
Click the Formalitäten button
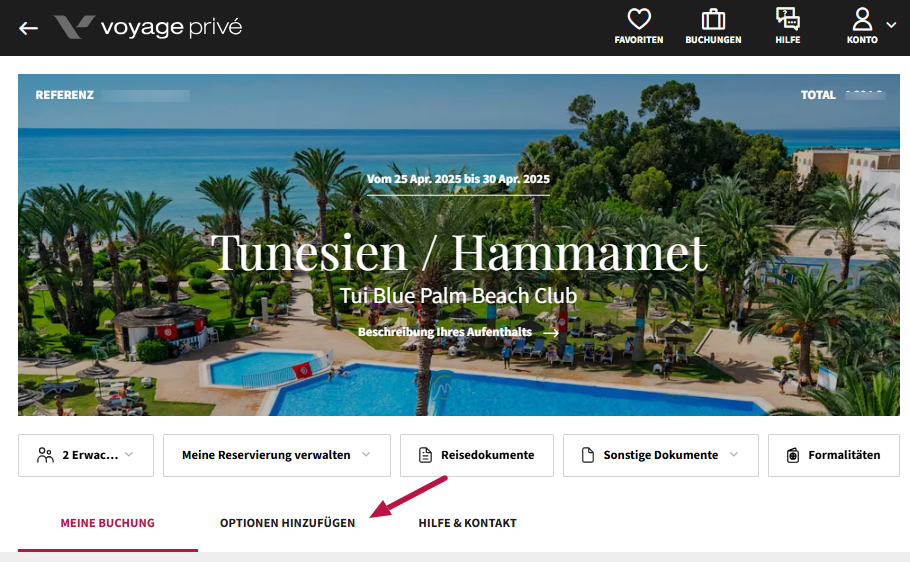pyautogui.click(x=834, y=455)
